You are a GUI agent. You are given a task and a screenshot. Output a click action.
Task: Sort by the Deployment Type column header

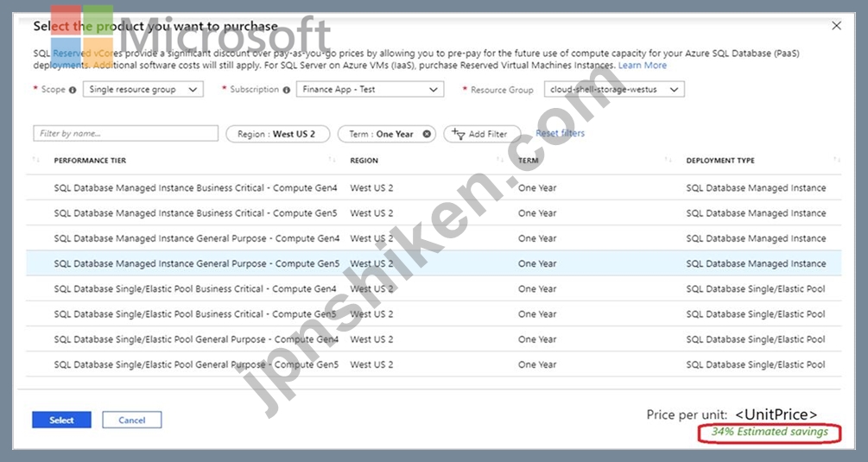[720, 161]
